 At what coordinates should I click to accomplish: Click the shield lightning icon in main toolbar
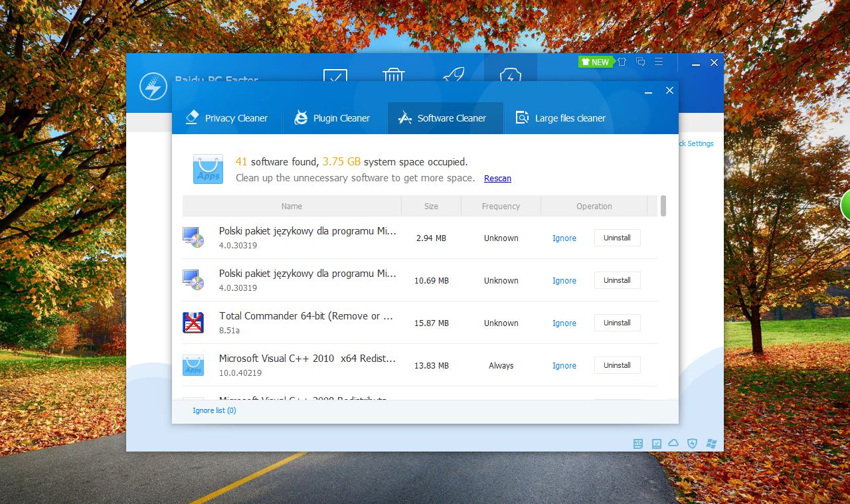[x=510, y=74]
